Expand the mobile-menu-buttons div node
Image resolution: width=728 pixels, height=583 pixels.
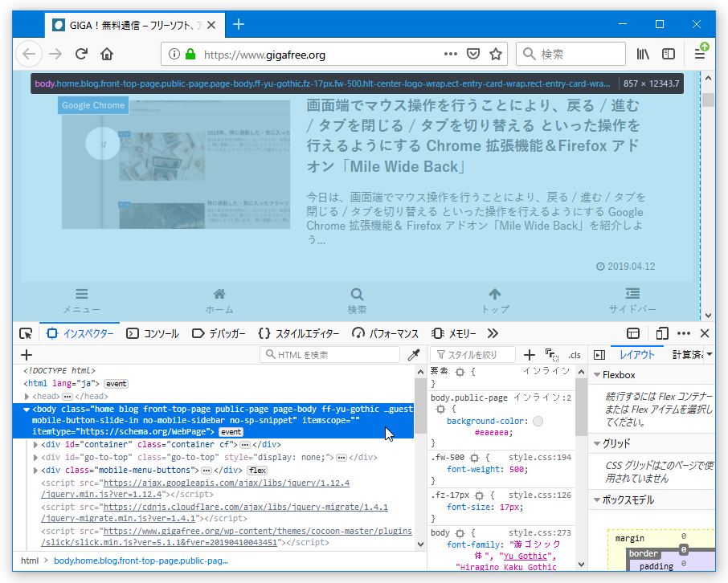[35, 471]
